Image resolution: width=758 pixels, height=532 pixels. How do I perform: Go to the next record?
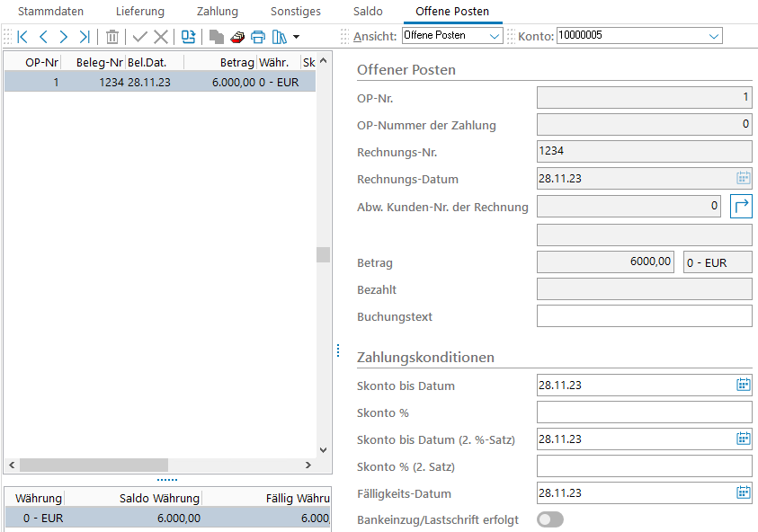(64, 37)
